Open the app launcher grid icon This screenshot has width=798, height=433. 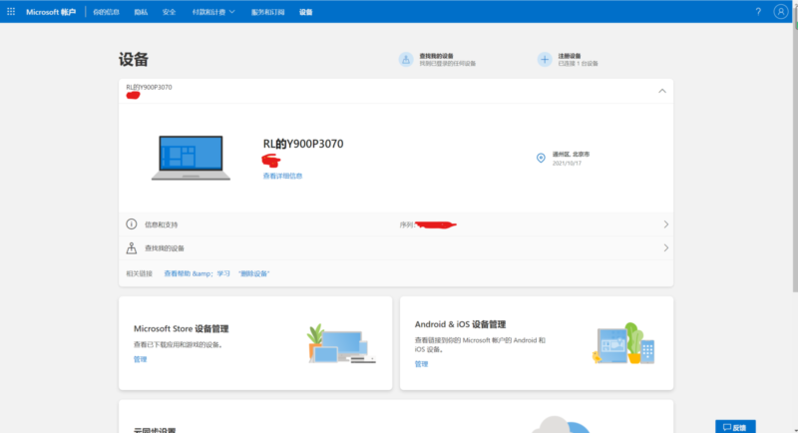tap(11, 12)
